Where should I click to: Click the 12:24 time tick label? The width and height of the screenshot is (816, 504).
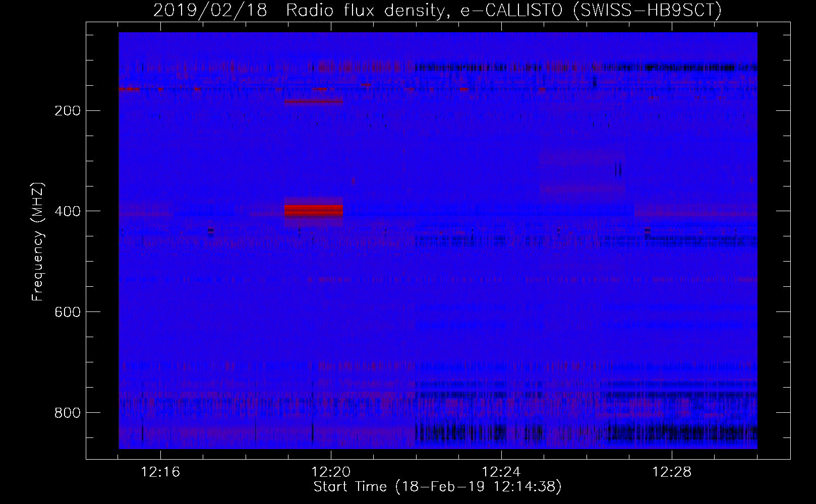click(501, 472)
